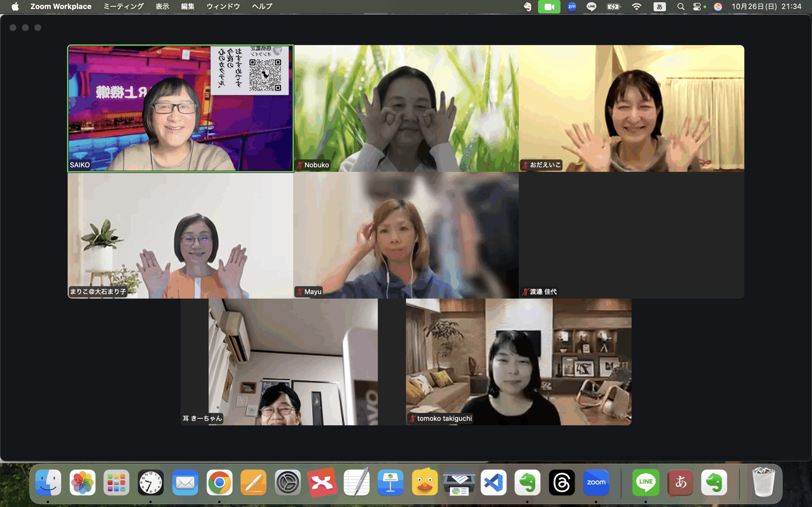Open the blue zm menu bar icon

(x=572, y=7)
